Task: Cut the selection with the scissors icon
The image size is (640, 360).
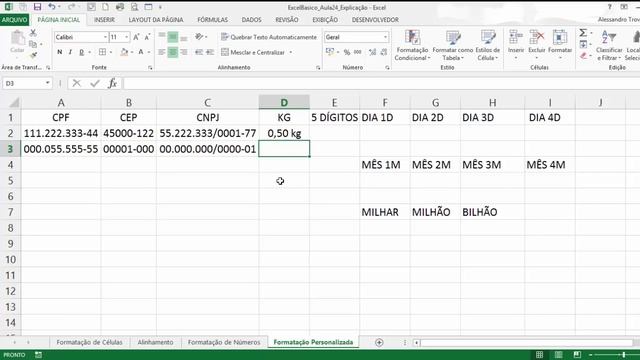Action: click(33, 33)
